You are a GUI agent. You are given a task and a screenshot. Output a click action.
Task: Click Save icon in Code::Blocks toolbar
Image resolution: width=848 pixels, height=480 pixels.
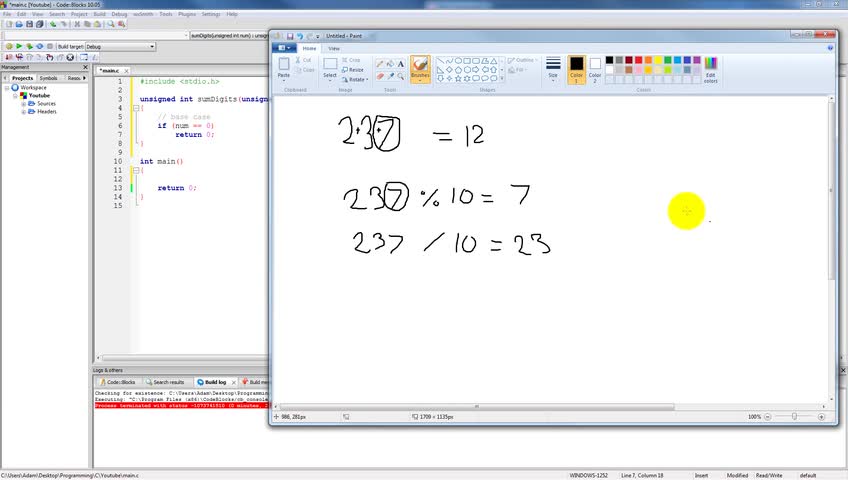(x=29, y=24)
